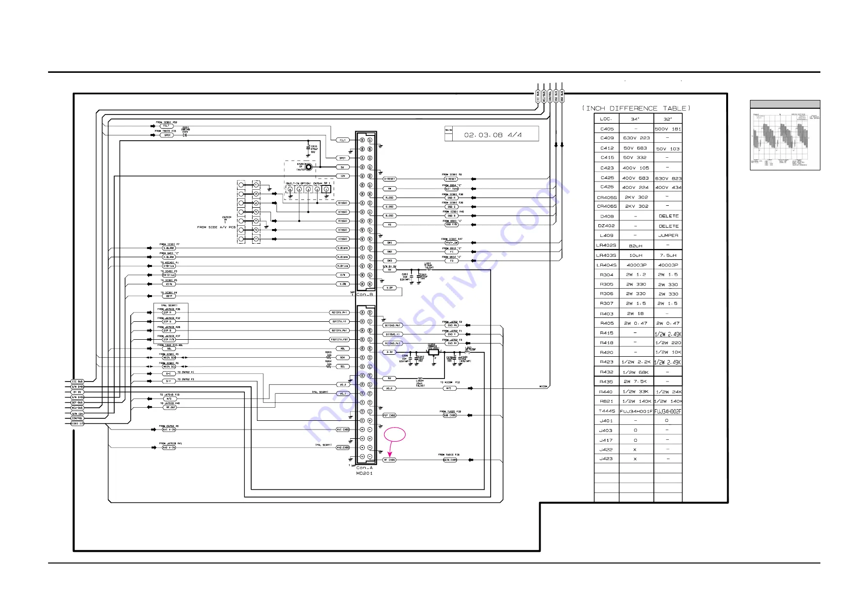868x613 pixels.
Task: Click the 500V 181 cell
Action: 668,129
